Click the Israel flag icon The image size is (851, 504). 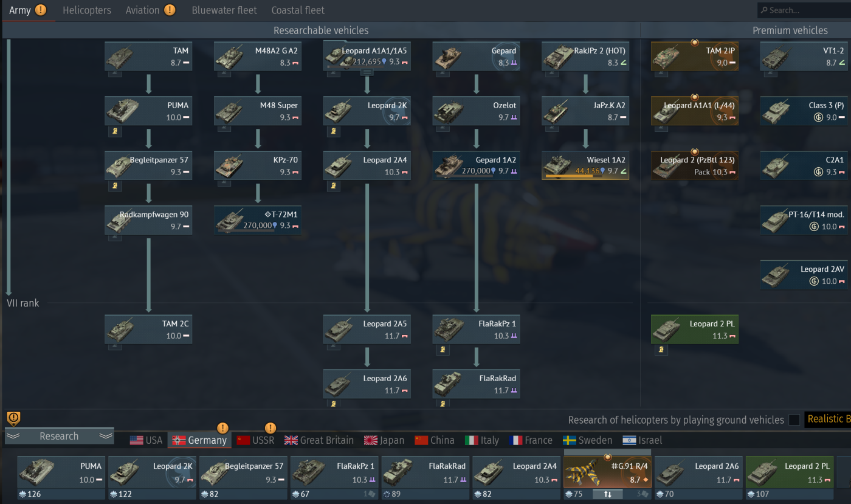click(x=629, y=440)
